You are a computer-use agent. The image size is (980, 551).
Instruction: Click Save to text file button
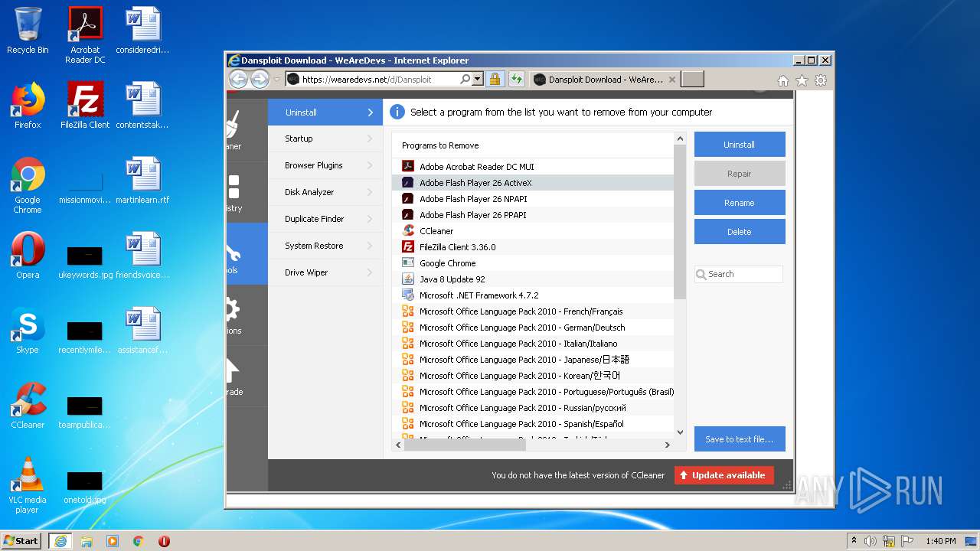coord(740,439)
